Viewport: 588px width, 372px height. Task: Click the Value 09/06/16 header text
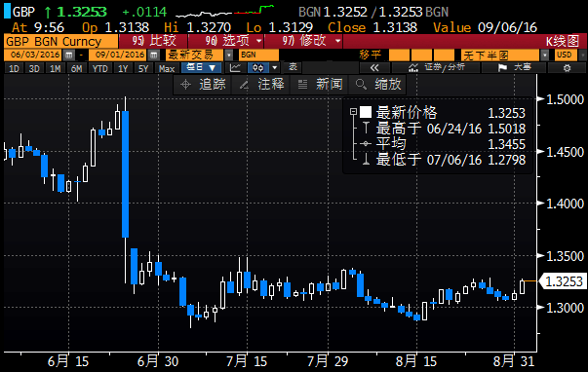pyautogui.click(x=486, y=27)
